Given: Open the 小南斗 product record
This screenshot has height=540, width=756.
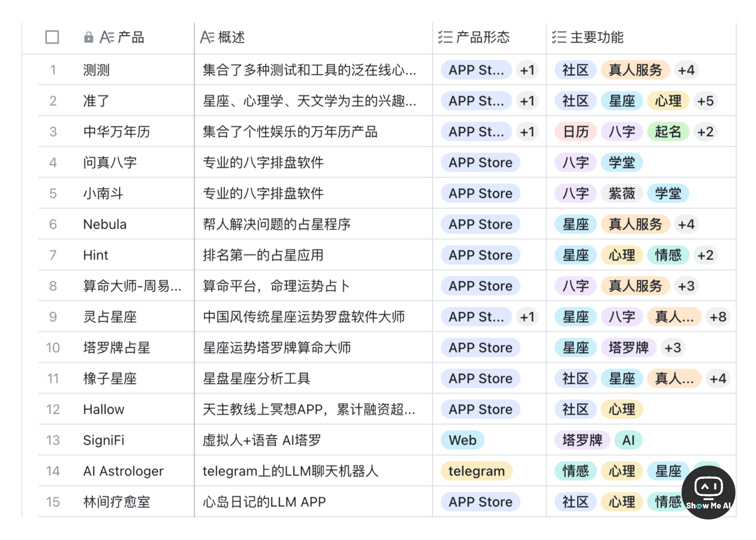Looking at the screenshot, I should click(103, 193).
